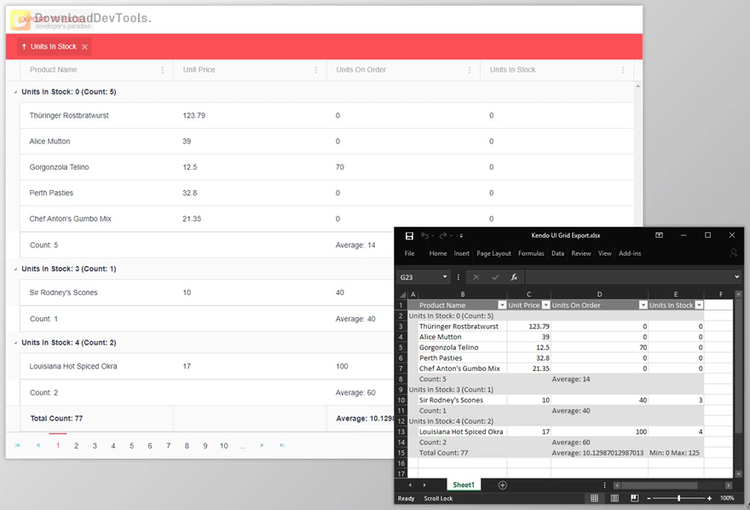
Task: Go to page 5 in the pager
Action: tap(132, 445)
